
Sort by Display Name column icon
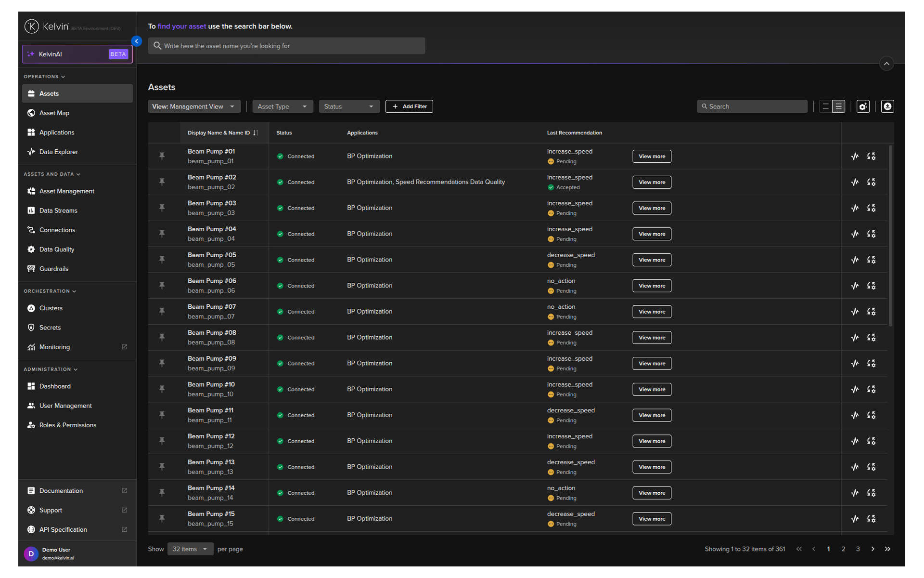click(x=256, y=133)
